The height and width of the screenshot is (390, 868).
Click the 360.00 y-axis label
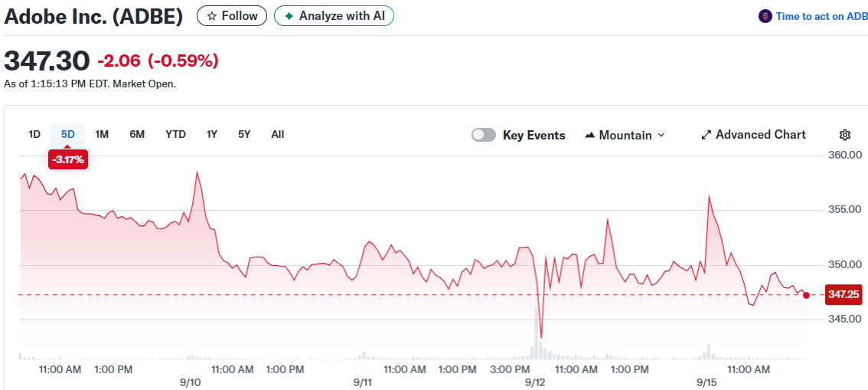844,155
